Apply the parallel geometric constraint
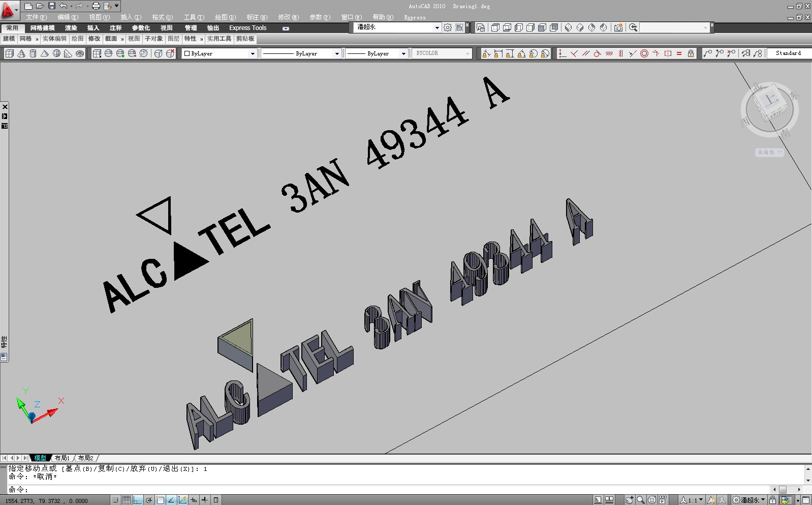Image resolution: width=812 pixels, height=505 pixels. click(586, 53)
